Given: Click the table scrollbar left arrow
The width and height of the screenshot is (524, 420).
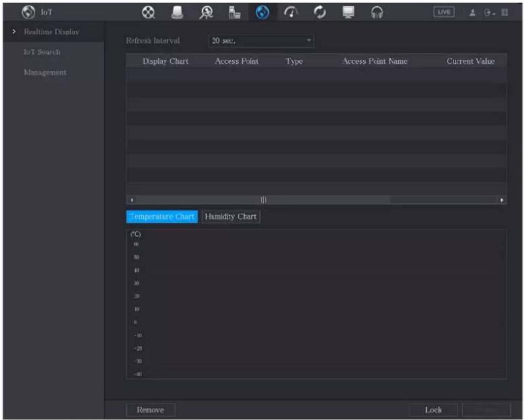Looking at the screenshot, I should 132,200.
